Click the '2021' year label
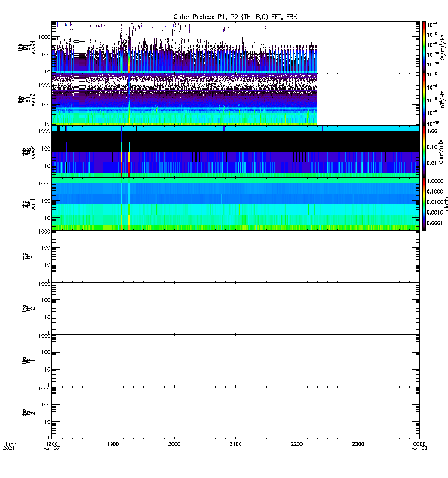448x478 pixels. (8, 449)
